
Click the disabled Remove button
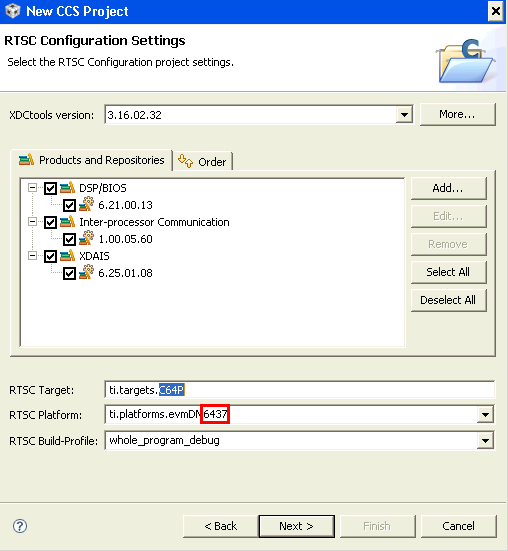[x=449, y=244]
